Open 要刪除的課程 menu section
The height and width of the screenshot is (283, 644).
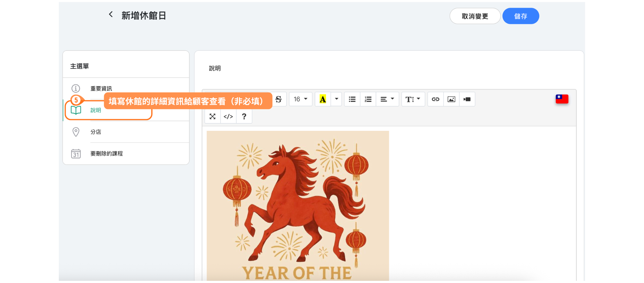(107, 154)
